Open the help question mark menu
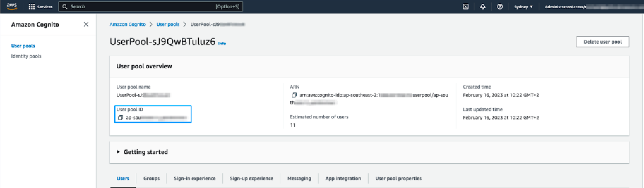The height and width of the screenshot is (188, 644). point(500,7)
